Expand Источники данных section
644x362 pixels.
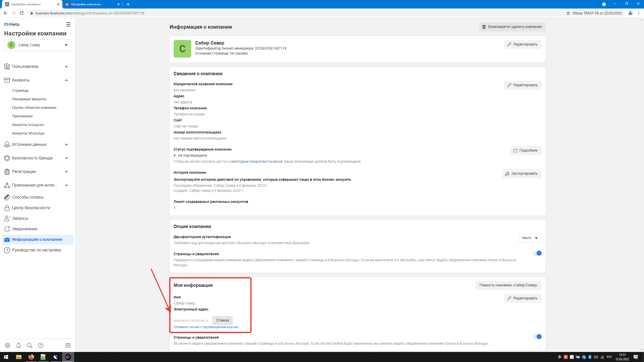click(38, 145)
